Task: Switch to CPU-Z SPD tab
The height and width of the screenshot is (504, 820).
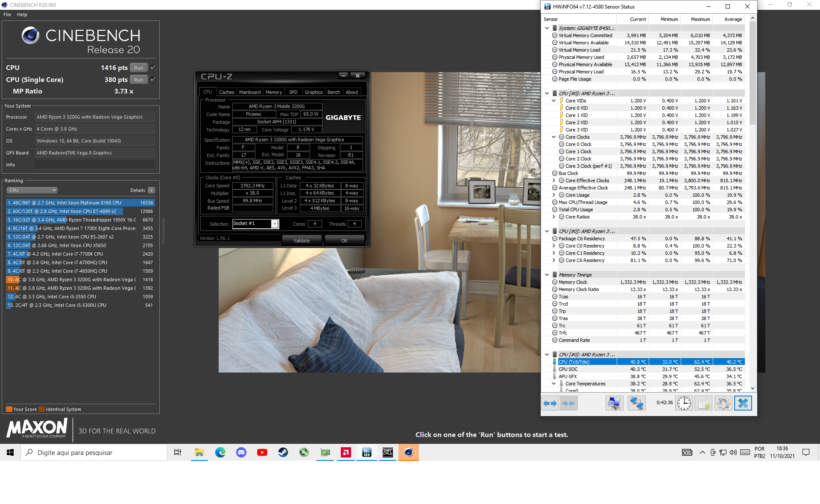Action: click(293, 92)
